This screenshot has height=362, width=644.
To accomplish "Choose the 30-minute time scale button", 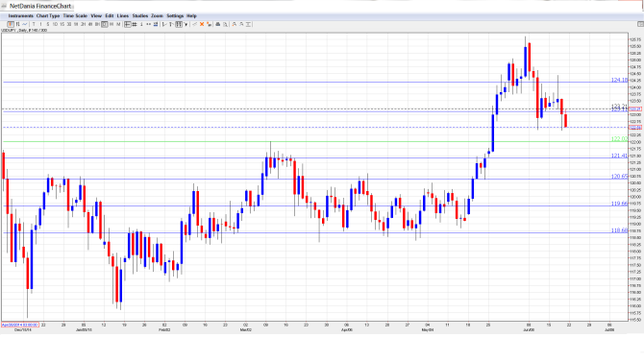I will click(x=69, y=24).
